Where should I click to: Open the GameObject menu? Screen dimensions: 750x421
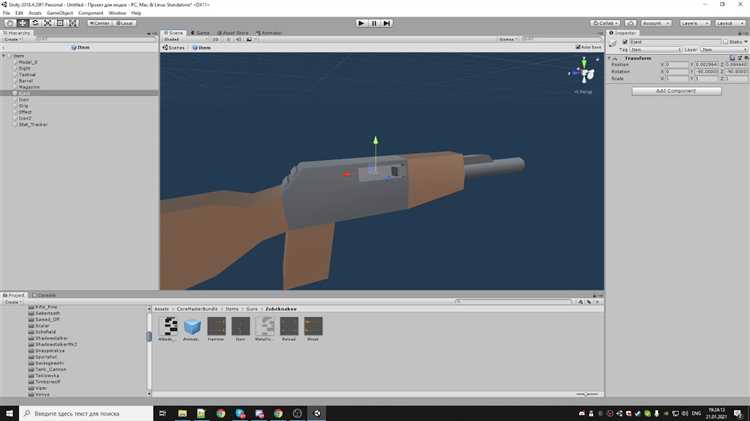60,13
